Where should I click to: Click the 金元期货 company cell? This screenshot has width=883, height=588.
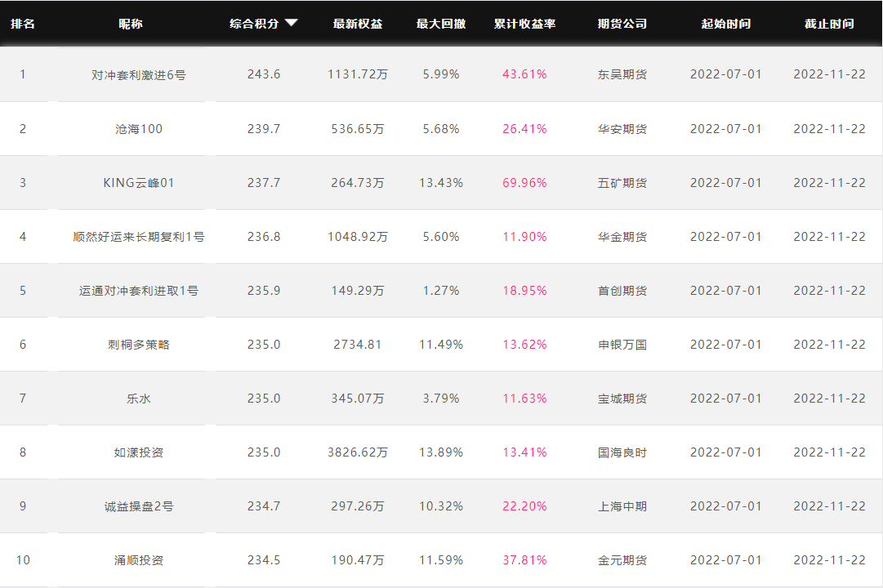622,560
